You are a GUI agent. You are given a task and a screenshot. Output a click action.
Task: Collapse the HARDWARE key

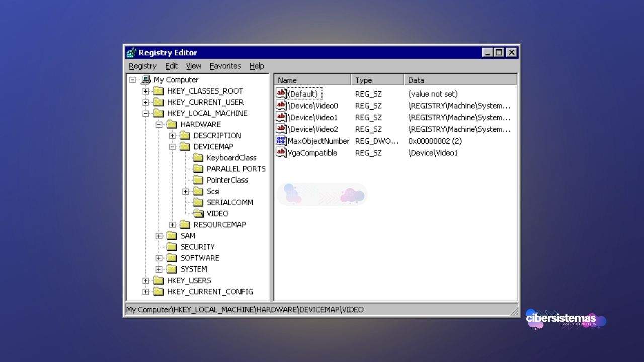coord(159,124)
